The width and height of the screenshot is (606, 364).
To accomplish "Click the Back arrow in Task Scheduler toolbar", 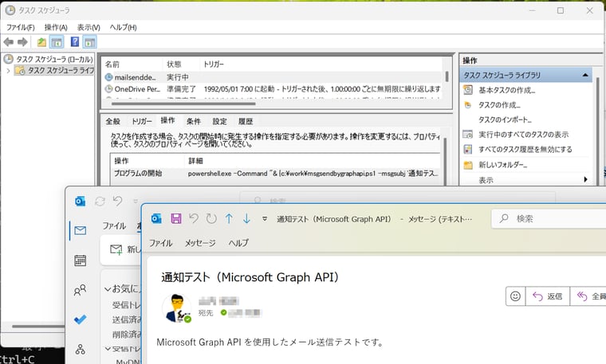I will 9,41.
